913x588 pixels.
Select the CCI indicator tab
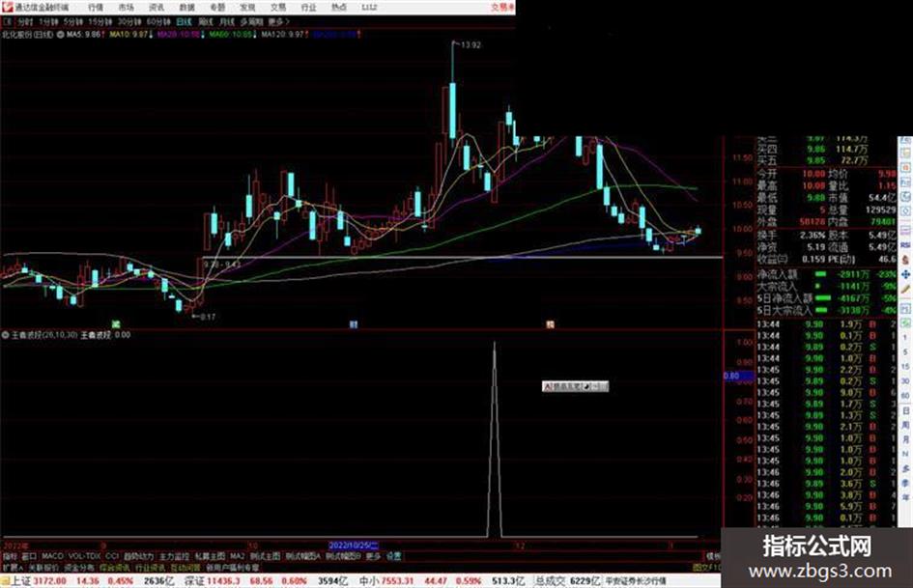point(112,556)
